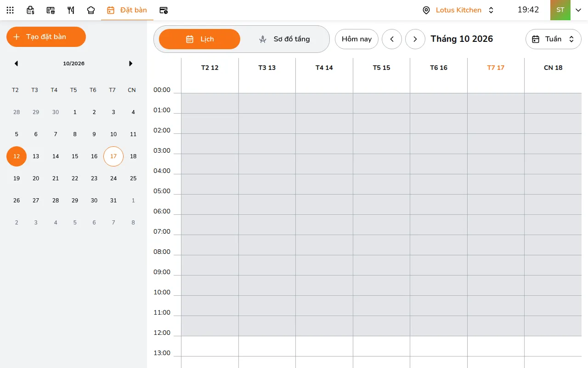Select day 31 in mini calendar
This screenshot has height=368, width=588.
tap(113, 201)
